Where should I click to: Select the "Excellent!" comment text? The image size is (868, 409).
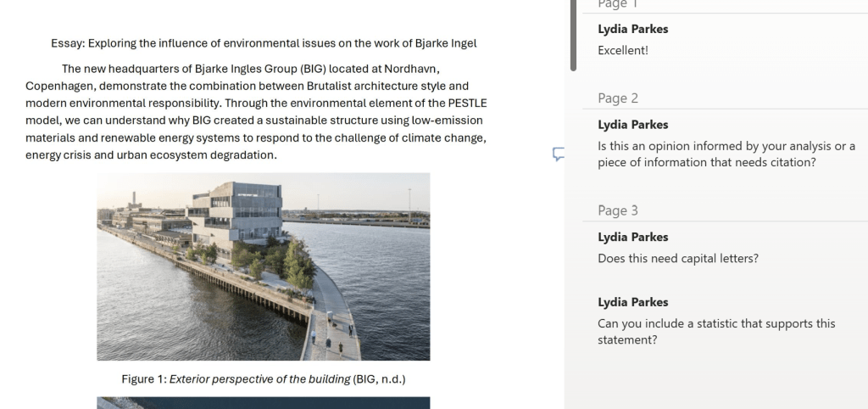pos(623,50)
